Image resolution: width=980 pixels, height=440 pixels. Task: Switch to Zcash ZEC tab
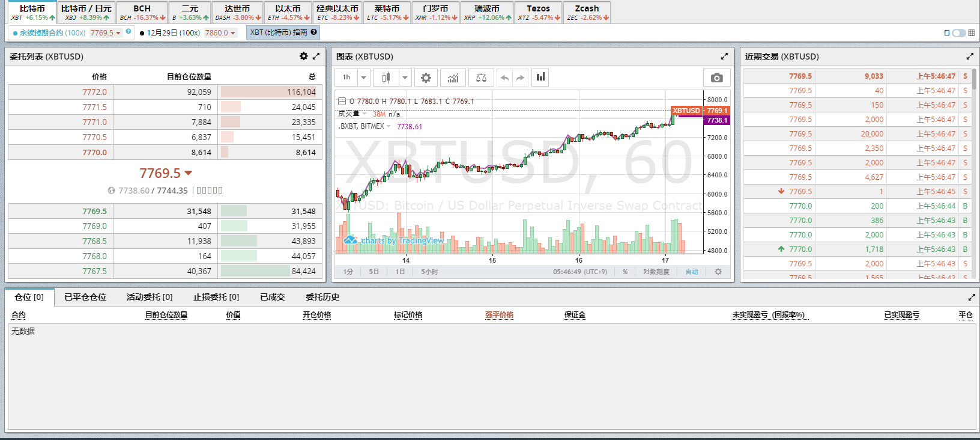[x=587, y=13]
